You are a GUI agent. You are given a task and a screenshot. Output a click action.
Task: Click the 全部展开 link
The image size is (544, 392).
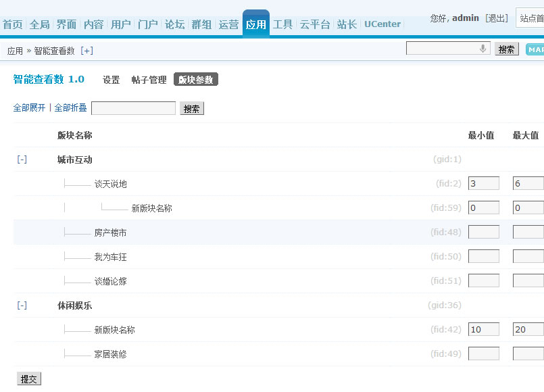point(30,108)
